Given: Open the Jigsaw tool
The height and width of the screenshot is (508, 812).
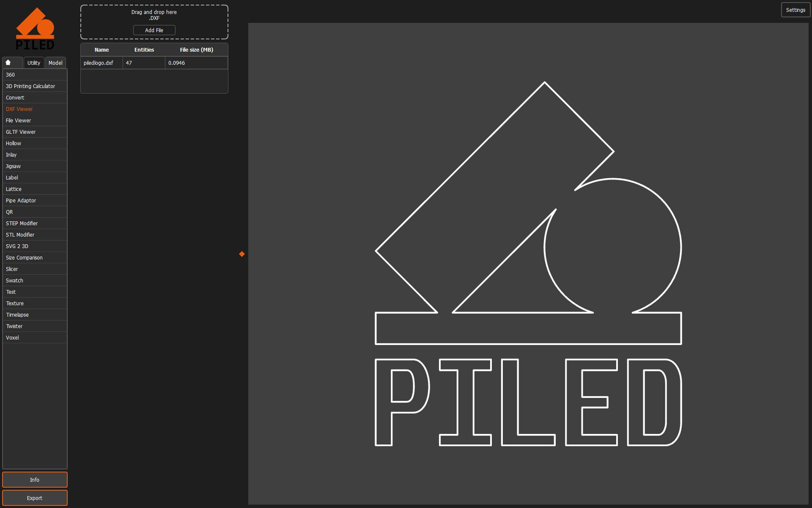Looking at the screenshot, I should [x=35, y=166].
